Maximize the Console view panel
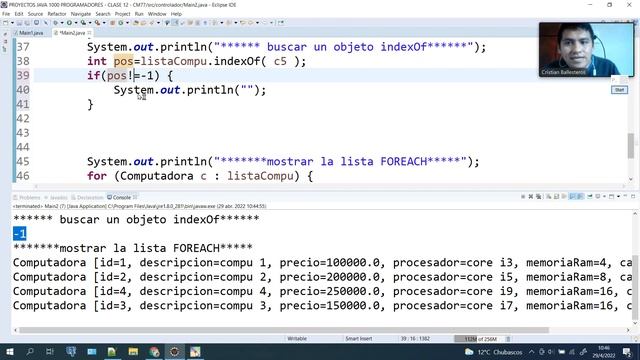The width and height of the screenshot is (640, 360). (x=633, y=196)
